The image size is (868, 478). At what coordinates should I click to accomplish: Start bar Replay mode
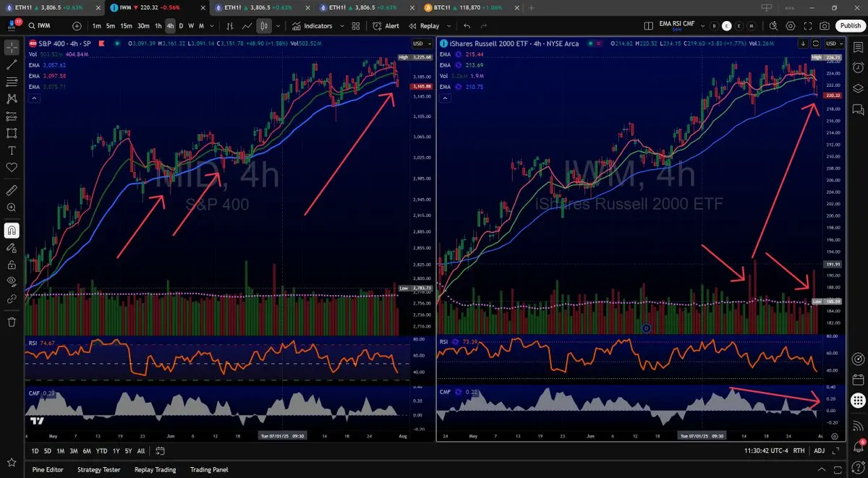pyautogui.click(x=425, y=26)
